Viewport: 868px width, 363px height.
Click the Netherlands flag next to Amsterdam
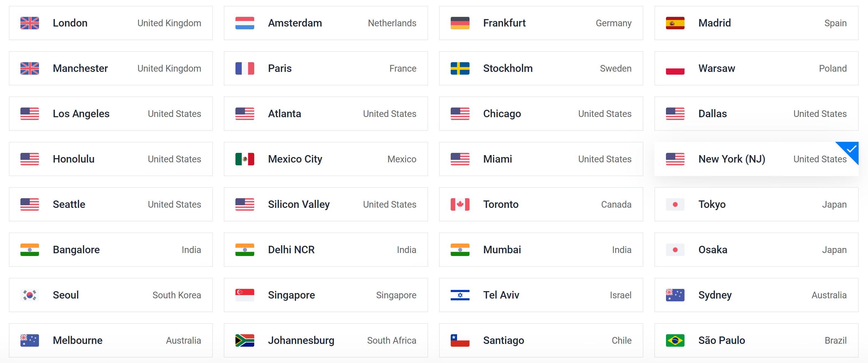tap(245, 23)
